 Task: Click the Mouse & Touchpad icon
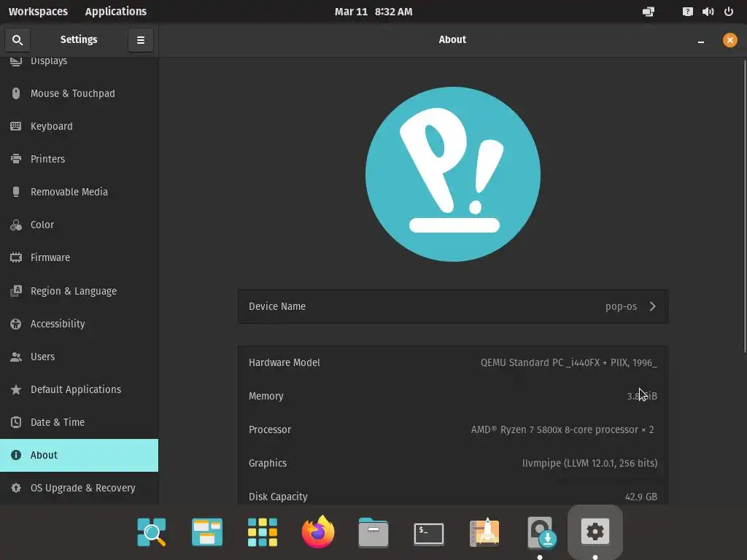[x=16, y=93]
